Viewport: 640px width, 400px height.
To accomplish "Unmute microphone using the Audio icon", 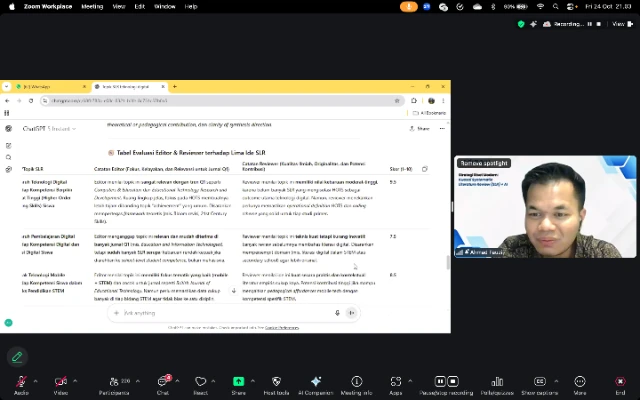I will point(21,382).
